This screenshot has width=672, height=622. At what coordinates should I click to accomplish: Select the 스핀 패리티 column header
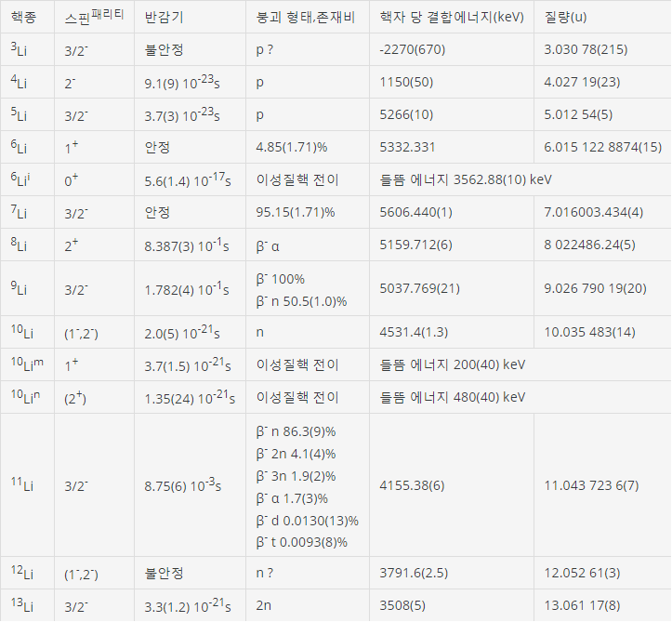(x=94, y=17)
